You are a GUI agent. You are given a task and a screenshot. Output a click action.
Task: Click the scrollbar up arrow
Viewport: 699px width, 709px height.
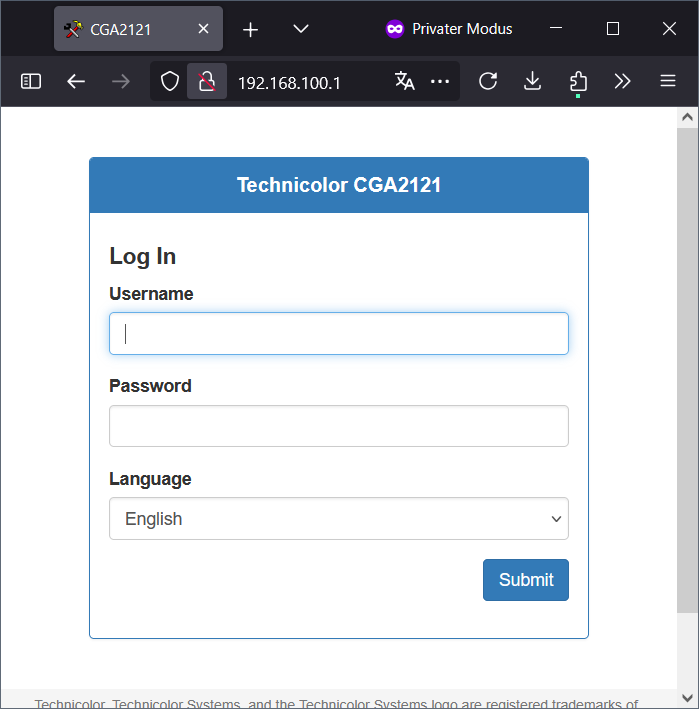pos(687,118)
